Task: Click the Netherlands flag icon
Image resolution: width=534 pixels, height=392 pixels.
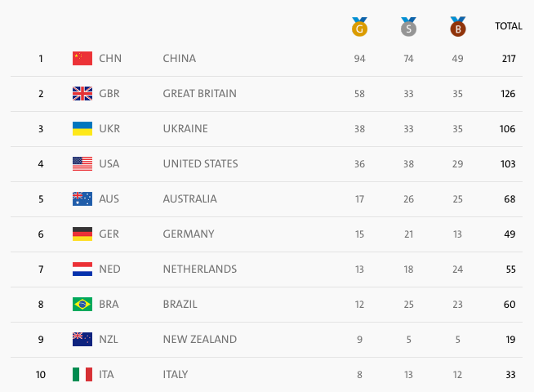Action: pos(82,269)
